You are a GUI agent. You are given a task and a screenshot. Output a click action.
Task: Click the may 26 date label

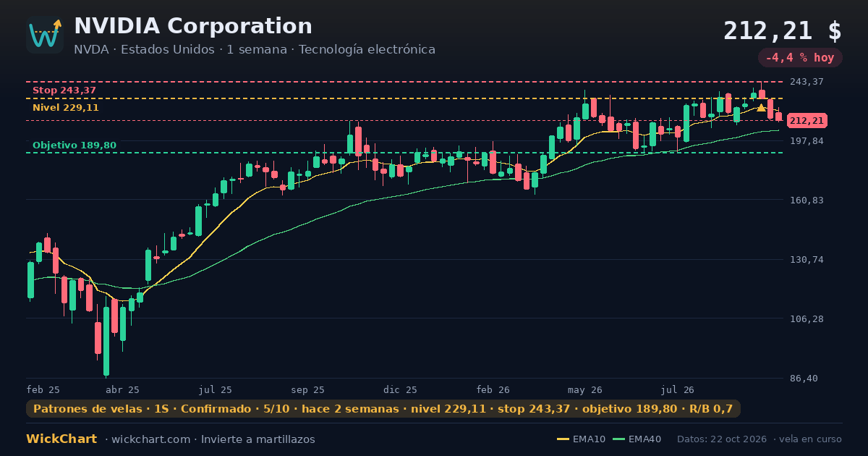[x=585, y=389]
